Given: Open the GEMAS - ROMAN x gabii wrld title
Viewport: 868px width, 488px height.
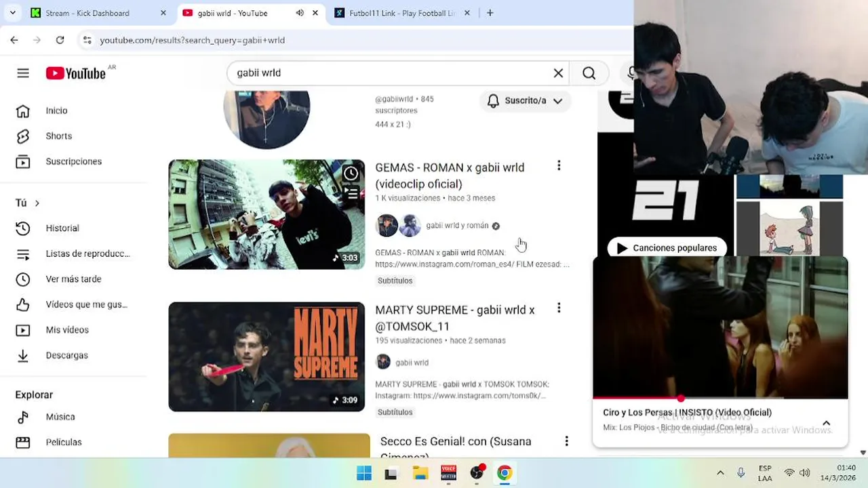Looking at the screenshot, I should point(450,176).
